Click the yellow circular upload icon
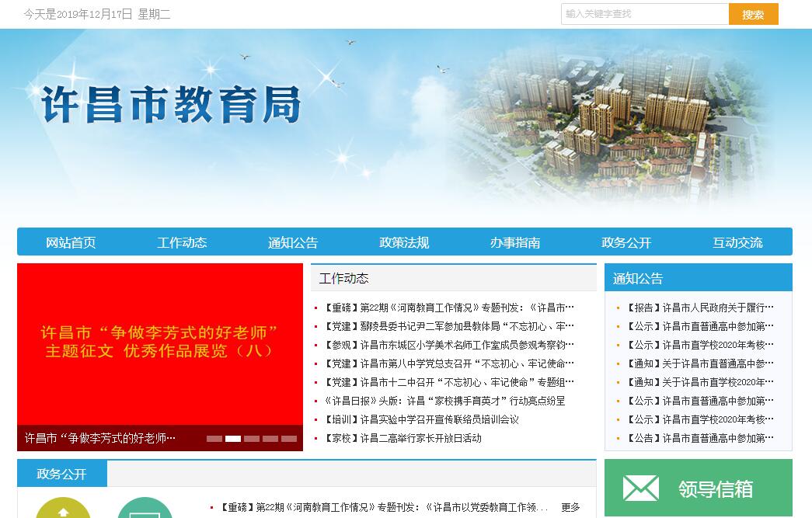The width and height of the screenshot is (812, 518). pos(63,509)
